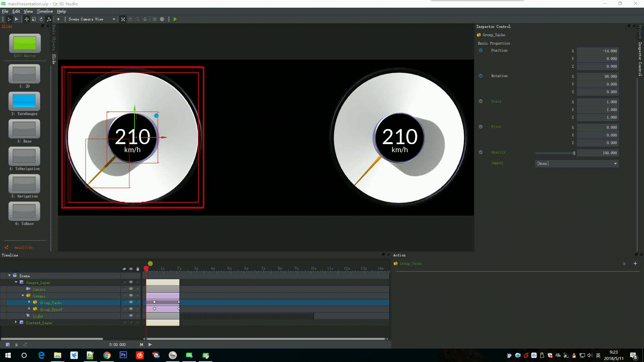Click the Edit Master slide button
Viewport: 644px width, 362px height.
[25, 44]
